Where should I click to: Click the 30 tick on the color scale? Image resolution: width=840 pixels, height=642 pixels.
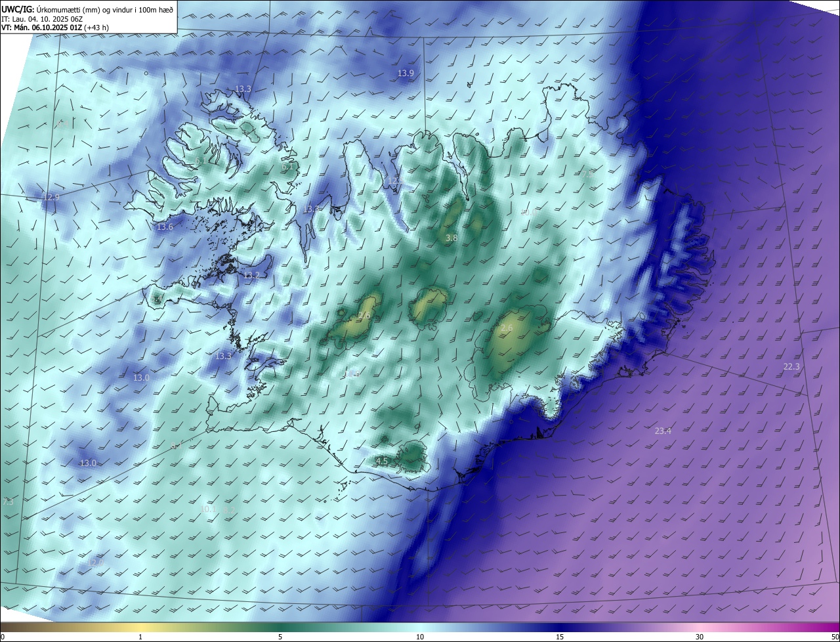700,637
